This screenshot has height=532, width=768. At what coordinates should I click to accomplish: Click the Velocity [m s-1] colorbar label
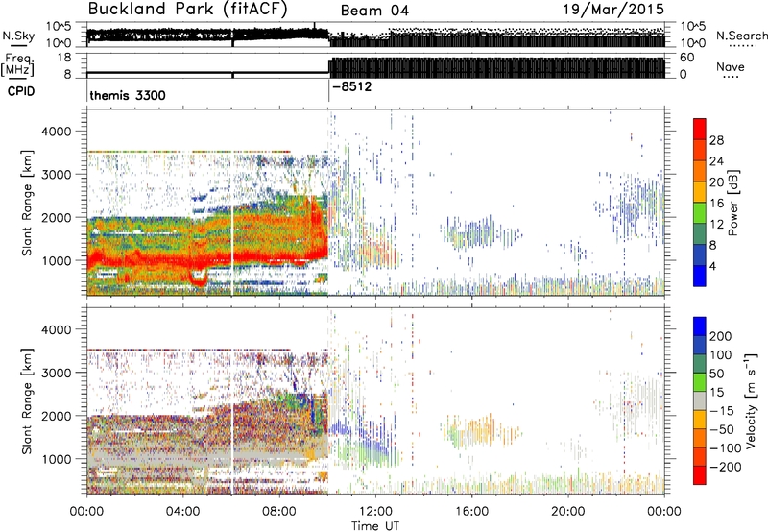coord(751,400)
